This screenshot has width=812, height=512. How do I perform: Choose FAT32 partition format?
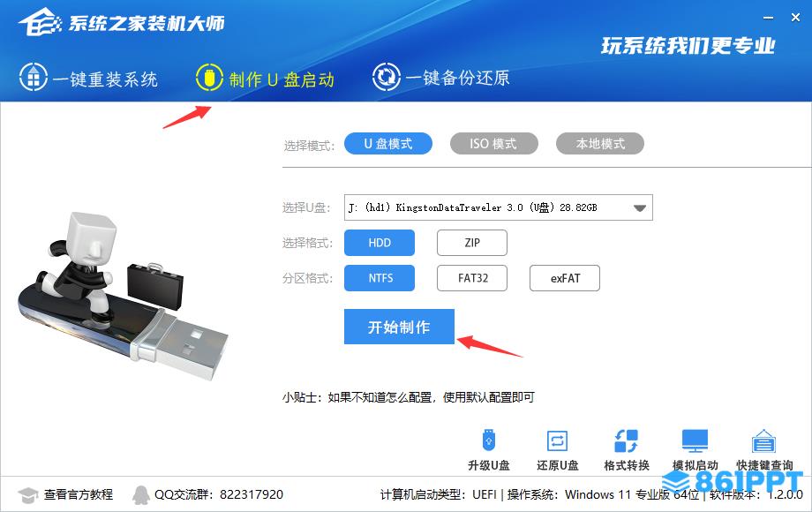(x=472, y=278)
